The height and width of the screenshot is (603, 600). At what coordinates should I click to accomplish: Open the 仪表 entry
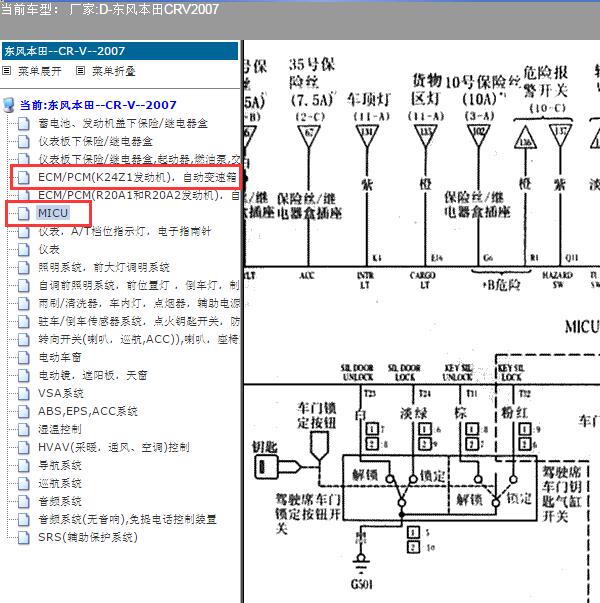49,250
